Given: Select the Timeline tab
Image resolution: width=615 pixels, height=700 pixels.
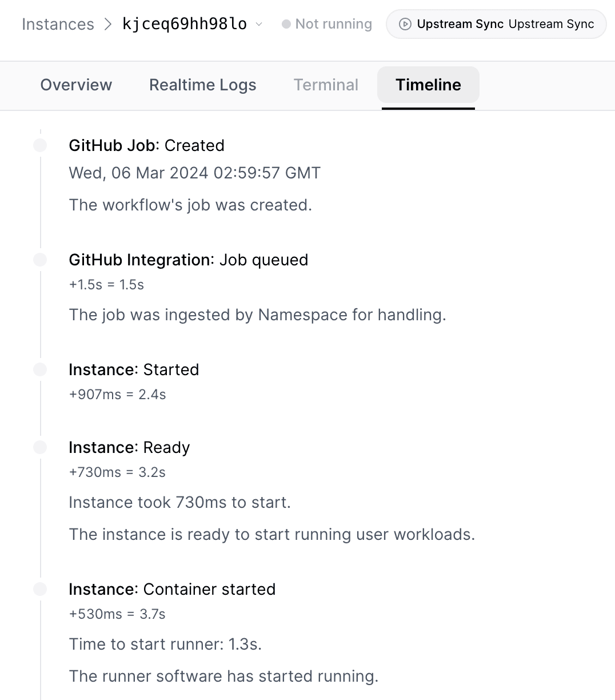Looking at the screenshot, I should [x=428, y=85].
